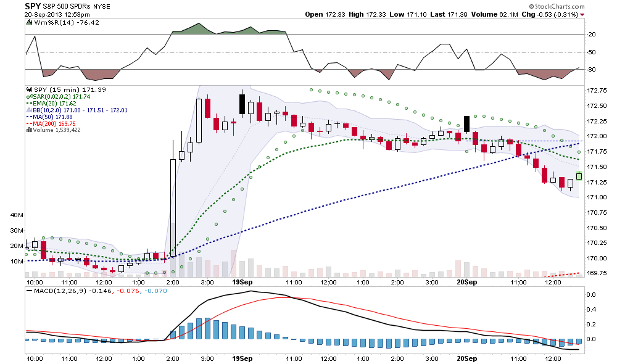This screenshot has height=364, width=617.
Task: Click the 171.00 price axis label
Action: pyautogui.click(x=597, y=197)
